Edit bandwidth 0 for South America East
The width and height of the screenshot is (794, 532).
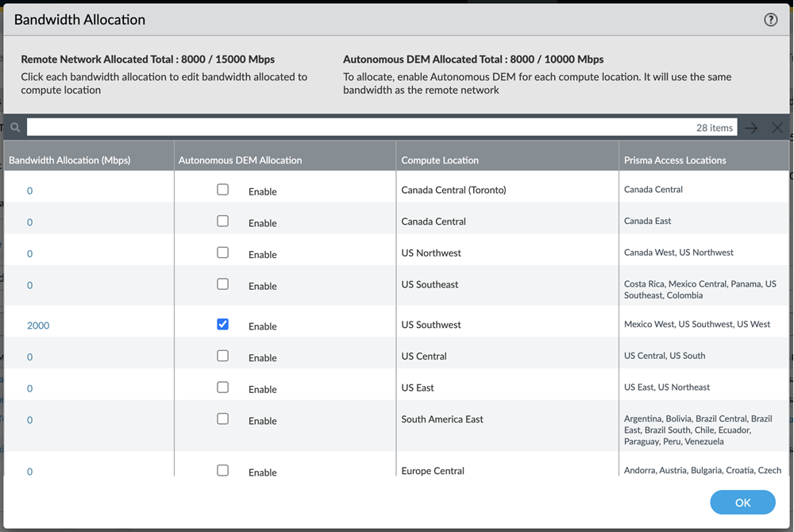(x=30, y=419)
